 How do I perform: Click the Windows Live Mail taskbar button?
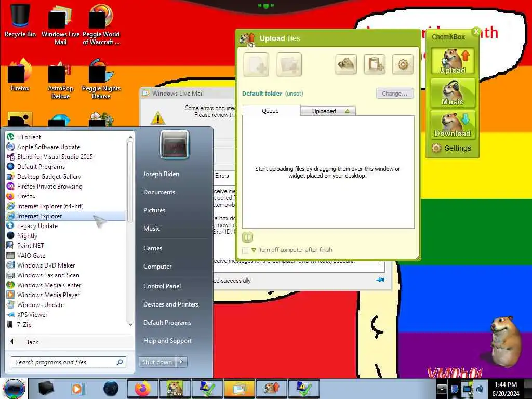pos(239,389)
